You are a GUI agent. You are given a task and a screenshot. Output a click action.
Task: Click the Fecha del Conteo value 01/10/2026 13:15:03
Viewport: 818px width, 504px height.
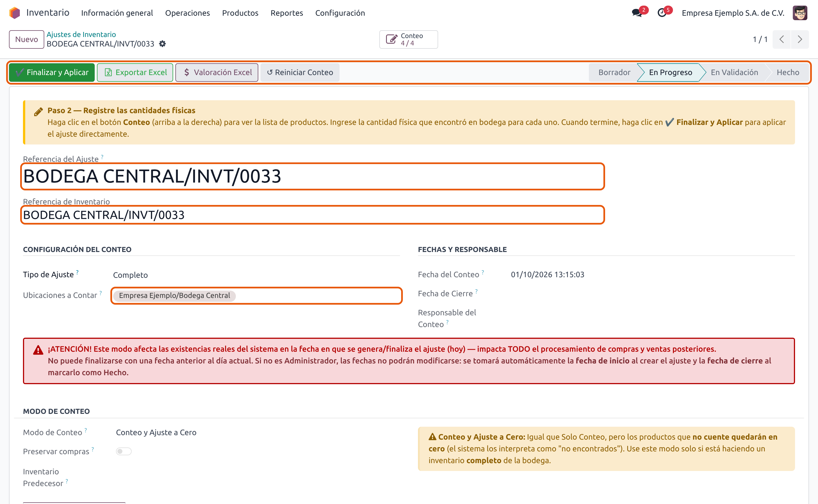(547, 274)
